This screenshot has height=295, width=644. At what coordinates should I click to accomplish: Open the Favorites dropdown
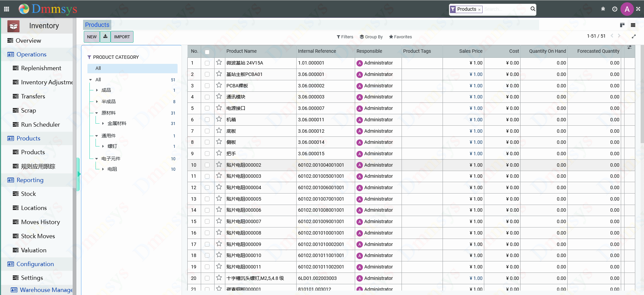pyautogui.click(x=401, y=37)
